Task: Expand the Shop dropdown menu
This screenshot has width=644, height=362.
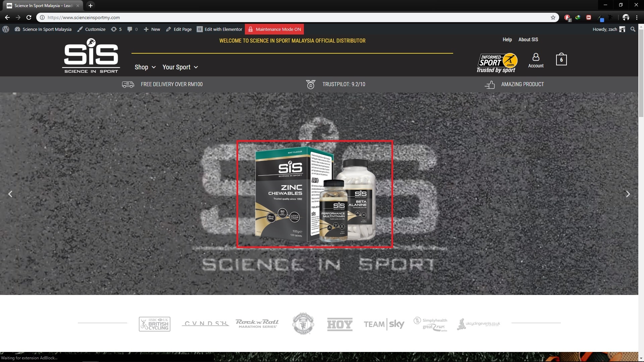Action: pos(145,67)
